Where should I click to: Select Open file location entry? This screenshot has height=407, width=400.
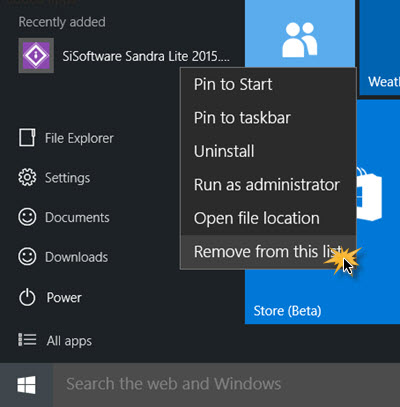coord(268,218)
